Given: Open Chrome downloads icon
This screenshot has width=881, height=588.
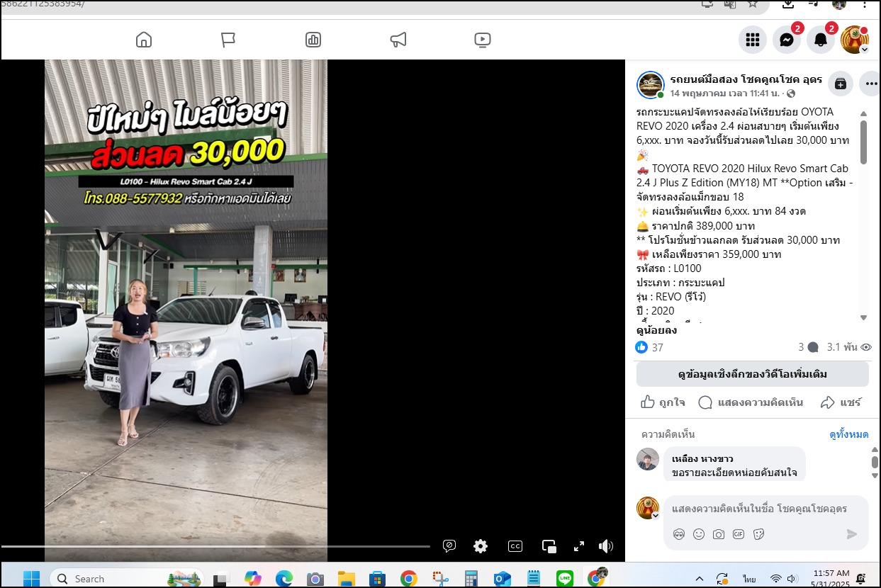Looking at the screenshot, I should pos(787,4).
